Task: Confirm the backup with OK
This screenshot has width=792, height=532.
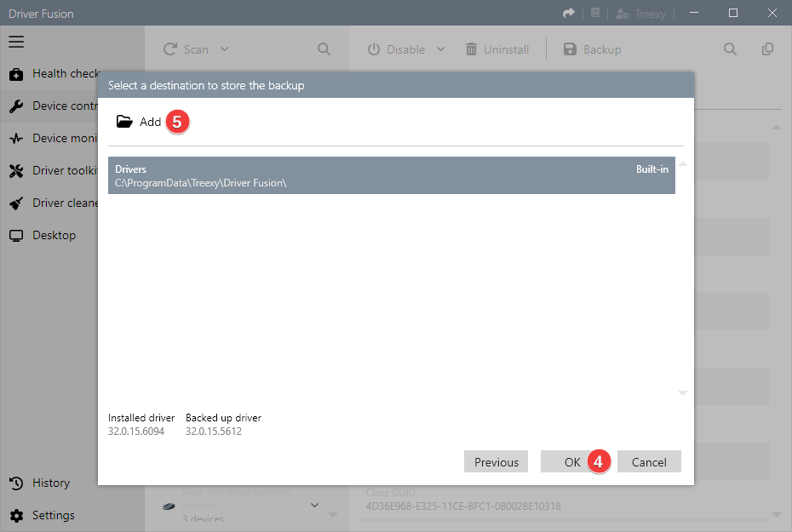Action: click(x=572, y=462)
